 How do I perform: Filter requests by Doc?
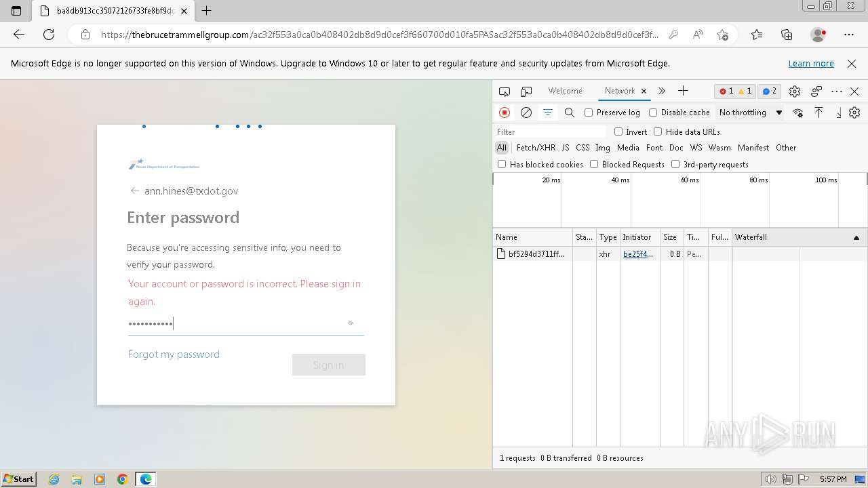click(676, 148)
